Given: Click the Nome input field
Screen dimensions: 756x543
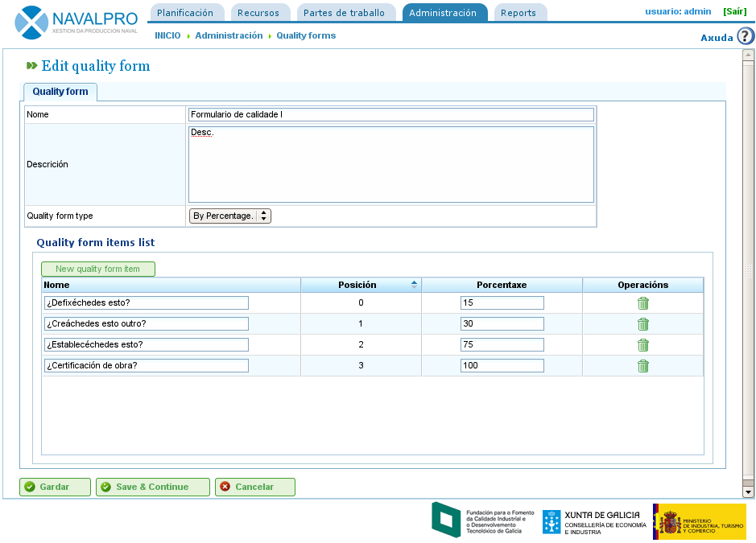Looking at the screenshot, I should pos(390,114).
